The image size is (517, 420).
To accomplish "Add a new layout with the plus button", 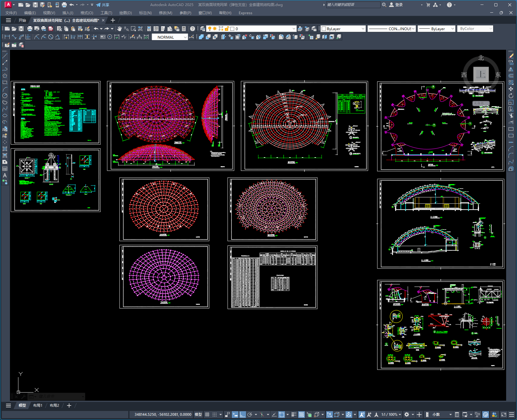I will tap(69, 406).
